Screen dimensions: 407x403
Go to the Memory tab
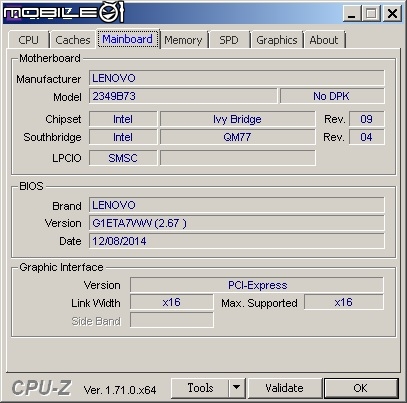(x=183, y=40)
